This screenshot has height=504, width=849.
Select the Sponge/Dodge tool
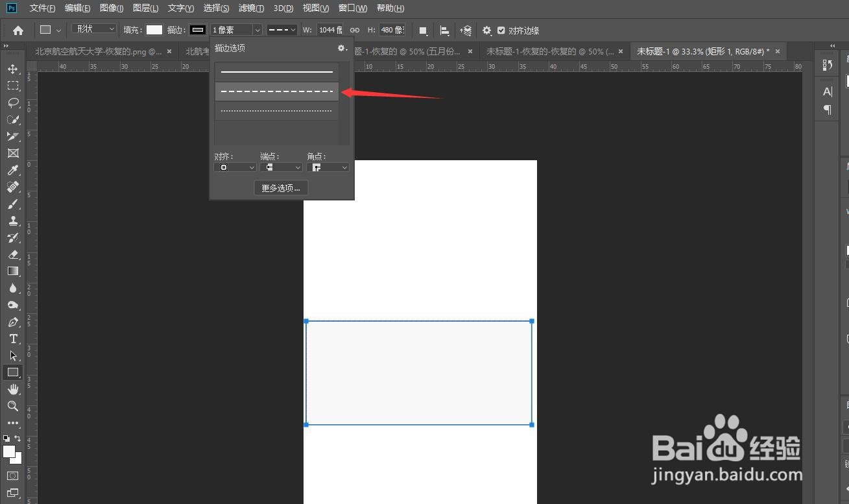pyautogui.click(x=13, y=305)
